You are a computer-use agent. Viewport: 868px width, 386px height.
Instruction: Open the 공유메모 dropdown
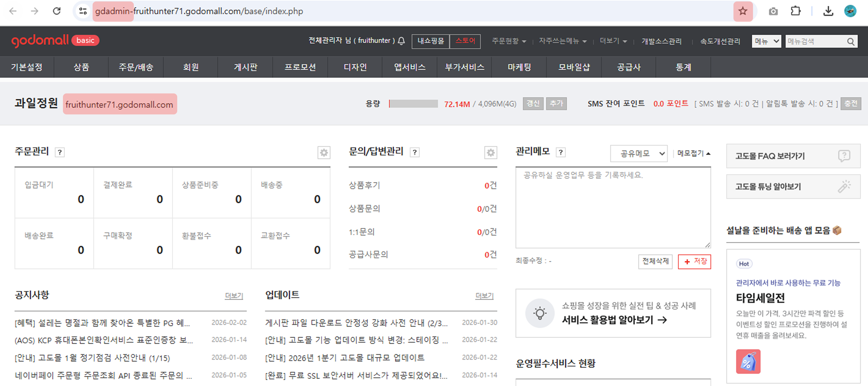tap(639, 154)
